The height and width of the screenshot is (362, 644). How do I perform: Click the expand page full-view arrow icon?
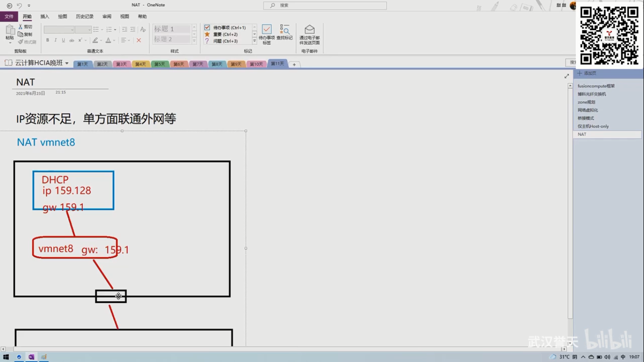click(x=567, y=76)
